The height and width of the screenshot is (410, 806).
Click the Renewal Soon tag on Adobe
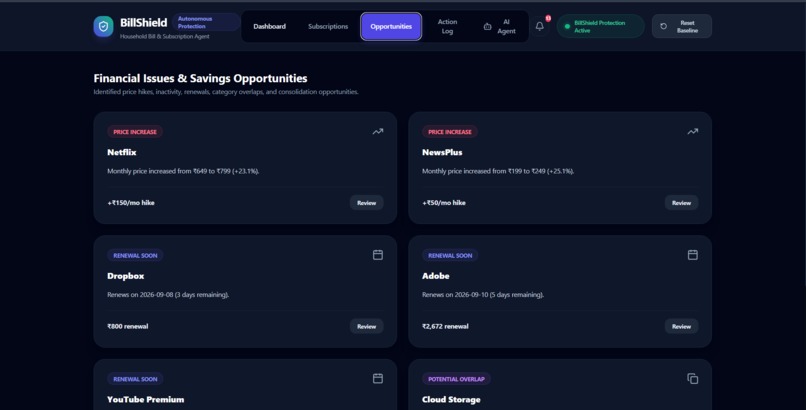450,255
